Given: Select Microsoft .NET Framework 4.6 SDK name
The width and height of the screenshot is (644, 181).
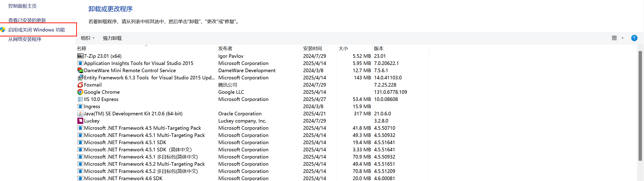Looking at the screenshot, I should pos(123,178).
